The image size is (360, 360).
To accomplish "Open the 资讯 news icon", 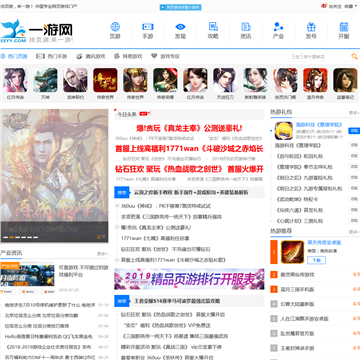I will 246,27.
